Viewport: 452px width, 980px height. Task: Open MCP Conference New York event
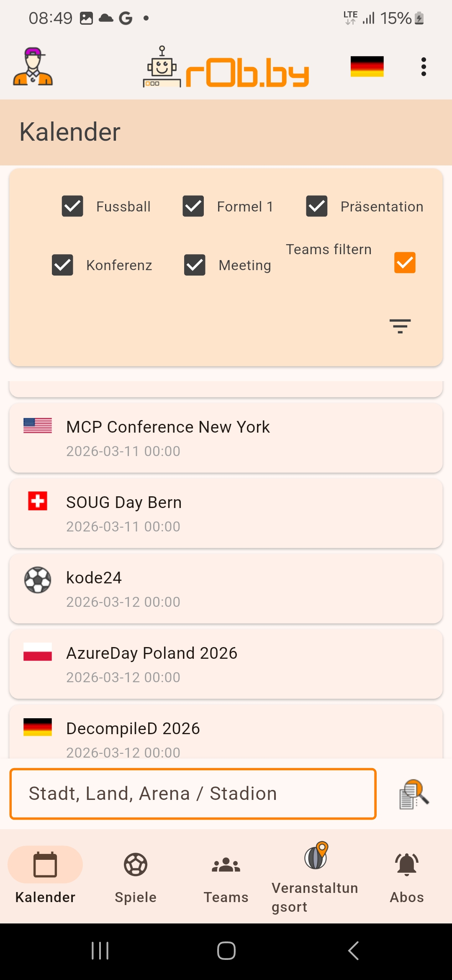[226, 438]
